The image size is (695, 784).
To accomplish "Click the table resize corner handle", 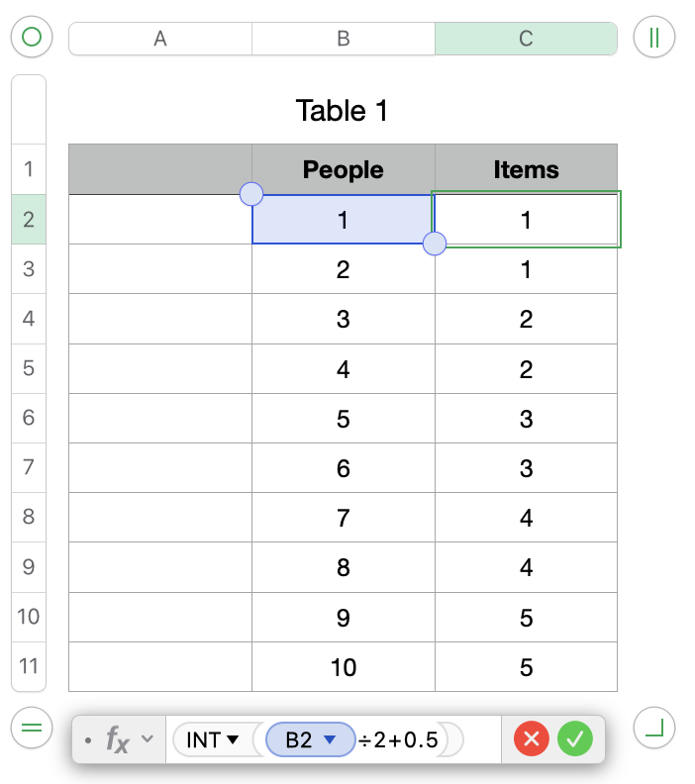I will (x=653, y=729).
